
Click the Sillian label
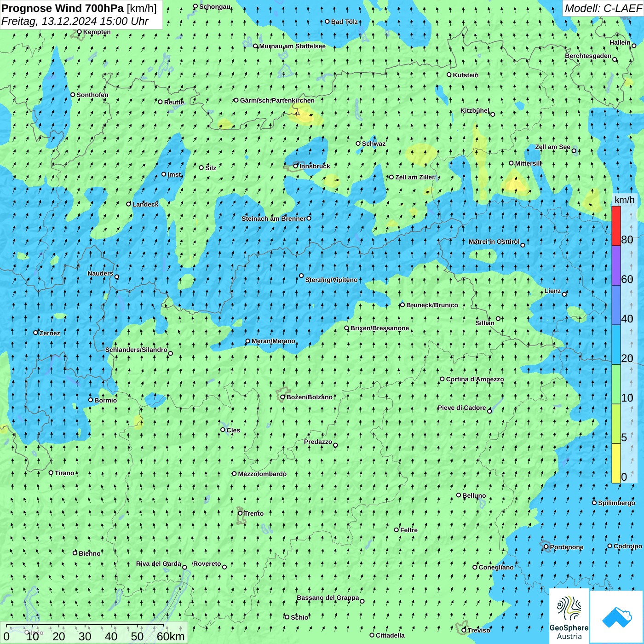point(485,323)
